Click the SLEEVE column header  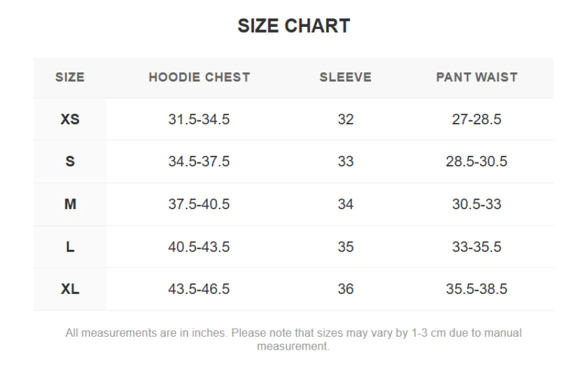tap(345, 77)
